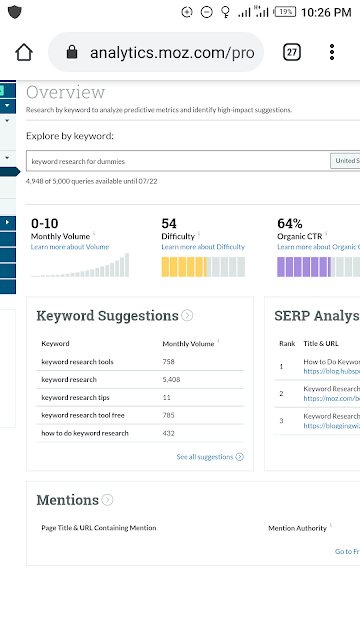Viewport: 360px width, 640px height.
Task: Open Mentions arrow circle icon
Action: tap(107, 500)
